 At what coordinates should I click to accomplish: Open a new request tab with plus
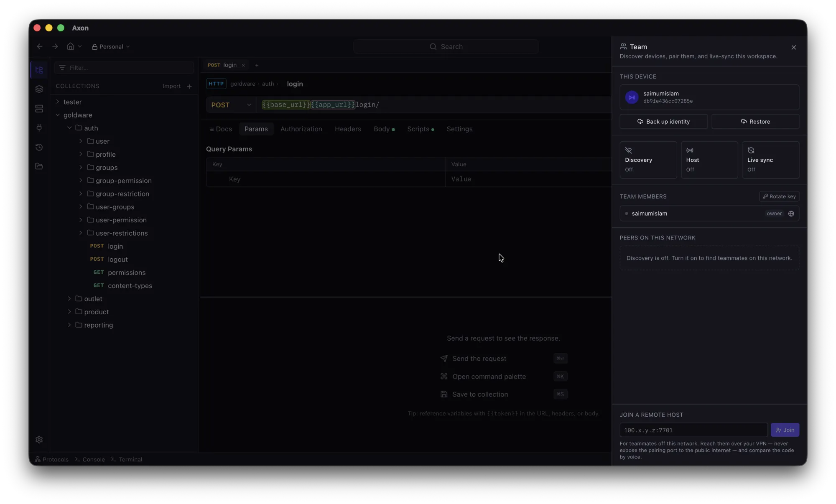(x=257, y=65)
